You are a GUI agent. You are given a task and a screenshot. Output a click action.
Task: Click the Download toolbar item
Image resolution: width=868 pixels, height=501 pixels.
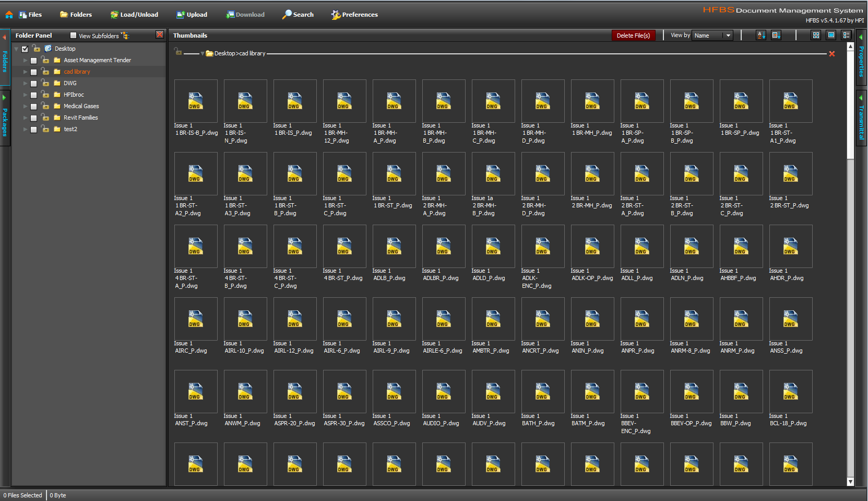tap(245, 15)
